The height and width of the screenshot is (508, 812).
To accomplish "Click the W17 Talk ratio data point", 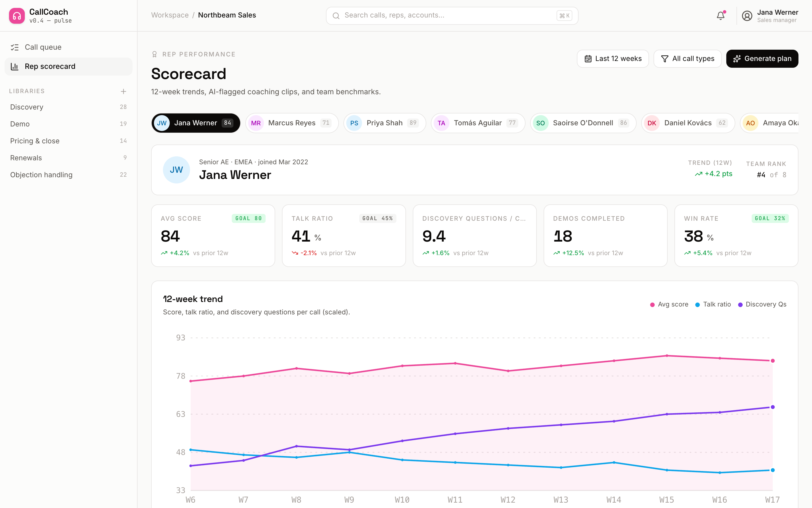I will point(773,470).
